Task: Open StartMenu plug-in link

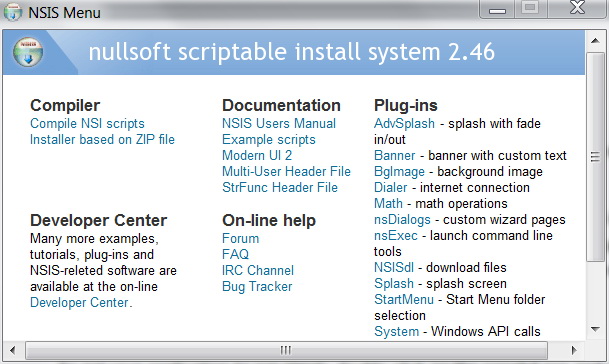Action: (x=404, y=300)
